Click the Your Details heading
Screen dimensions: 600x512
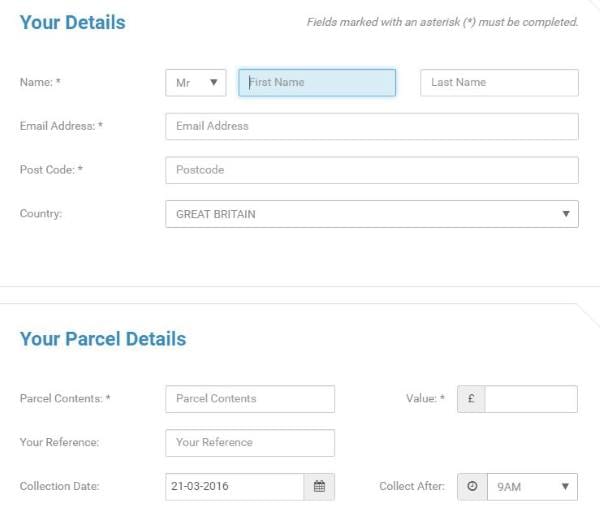point(73,22)
